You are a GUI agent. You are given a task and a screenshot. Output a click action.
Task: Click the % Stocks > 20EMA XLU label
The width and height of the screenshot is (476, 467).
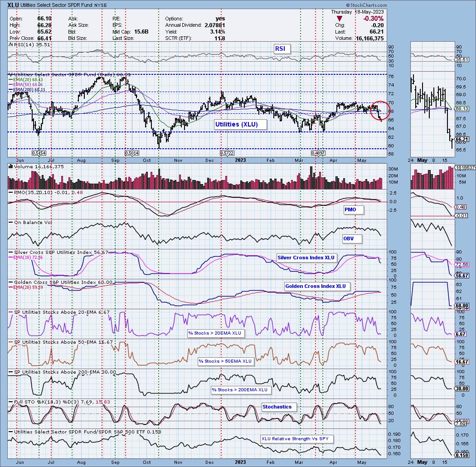216,333
